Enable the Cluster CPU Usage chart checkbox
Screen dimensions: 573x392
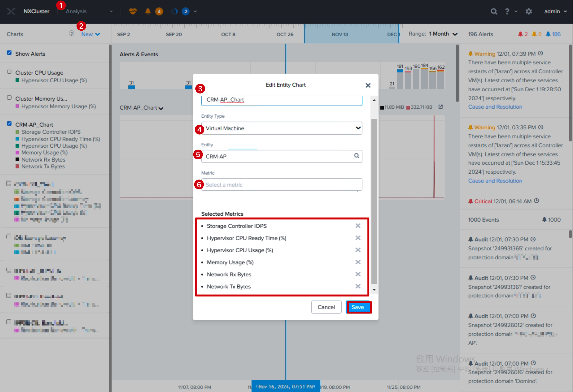pos(9,72)
